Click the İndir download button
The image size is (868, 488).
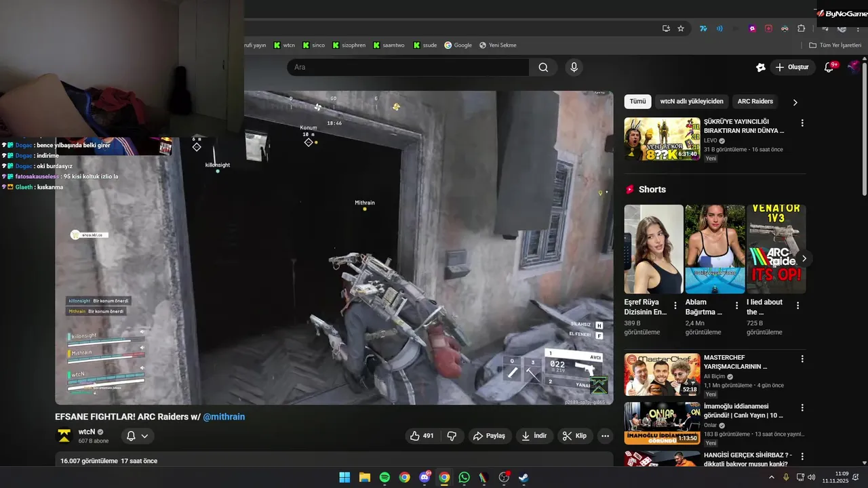pyautogui.click(x=534, y=436)
